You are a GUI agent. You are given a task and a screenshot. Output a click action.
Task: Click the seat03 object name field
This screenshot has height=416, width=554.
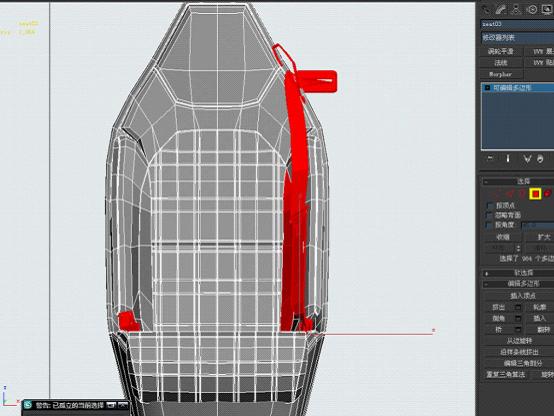pos(517,24)
